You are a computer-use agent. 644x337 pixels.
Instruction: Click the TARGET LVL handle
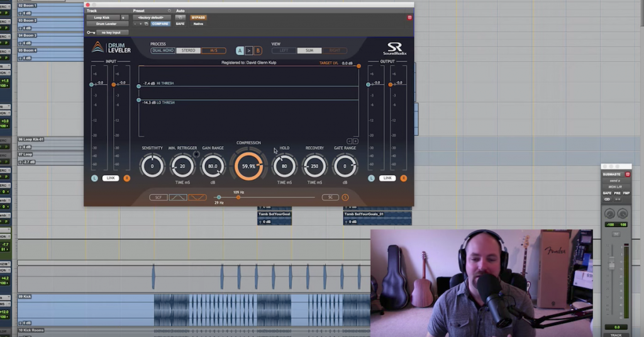358,65
